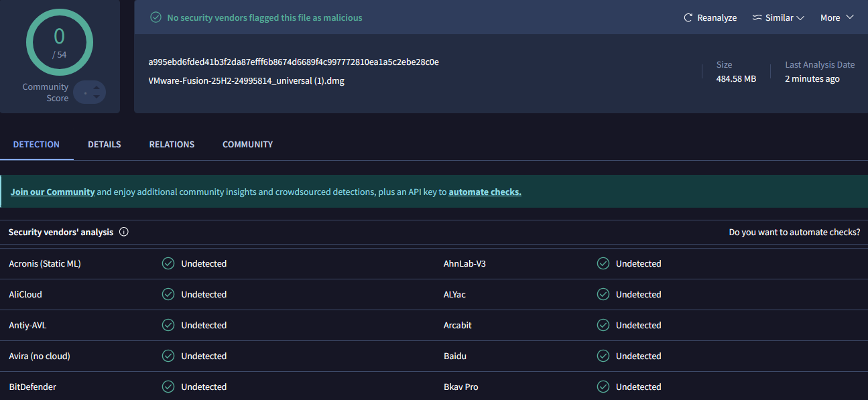Click the Similar files wave icon
868x400 pixels.
757,18
